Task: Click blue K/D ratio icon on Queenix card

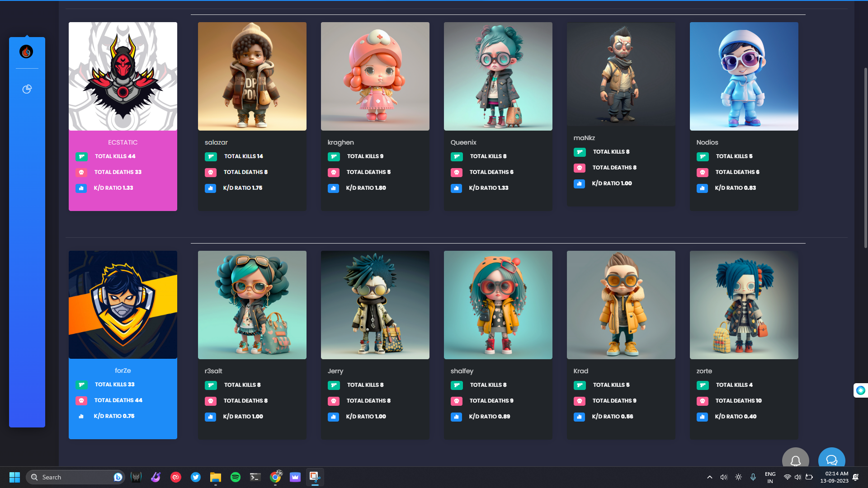Action: coord(456,188)
